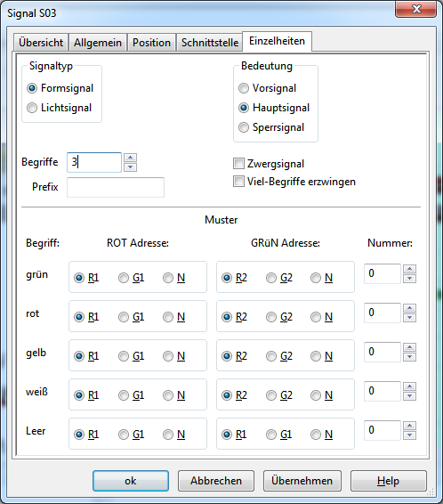Decrease Nummer for the rot row
Viewport: 443px width, 504px height.
coord(409,318)
